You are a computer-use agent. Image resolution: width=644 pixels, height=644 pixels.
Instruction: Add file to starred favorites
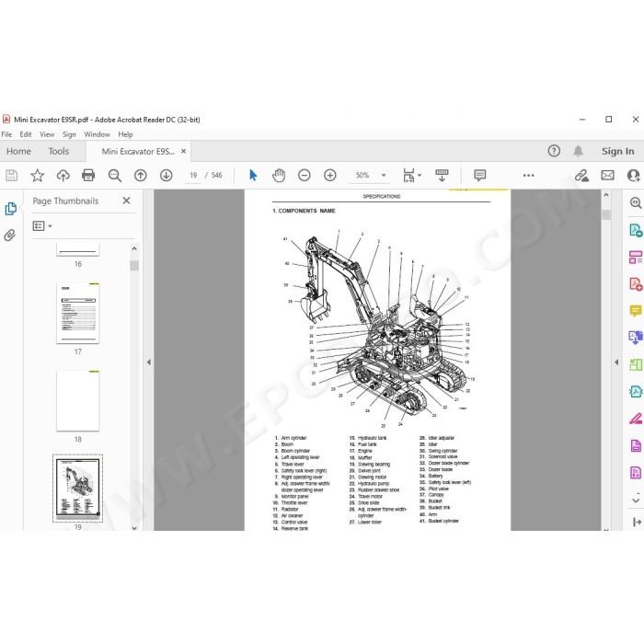click(38, 176)
